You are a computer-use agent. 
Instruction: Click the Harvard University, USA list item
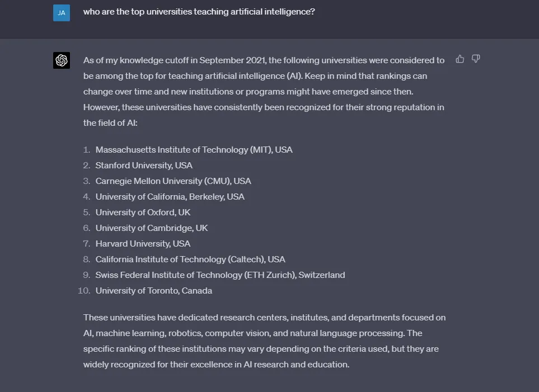click(143, 244)
